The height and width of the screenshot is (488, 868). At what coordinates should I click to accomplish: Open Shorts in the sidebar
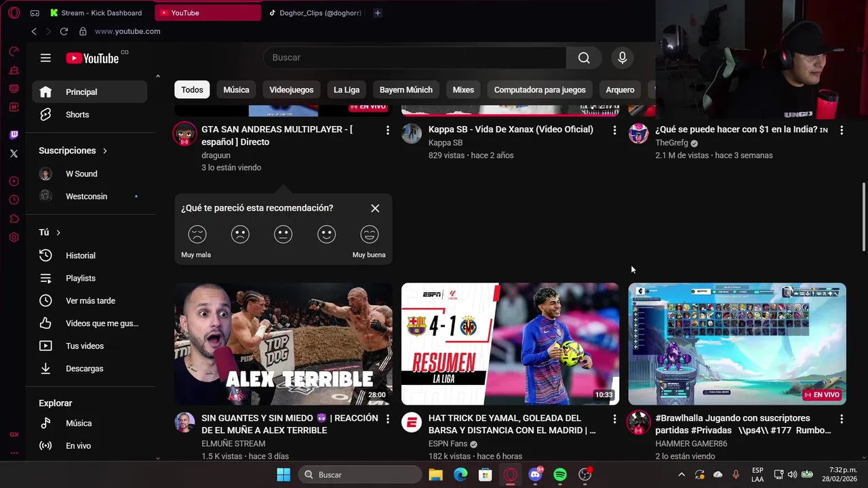tap(90, 115)
